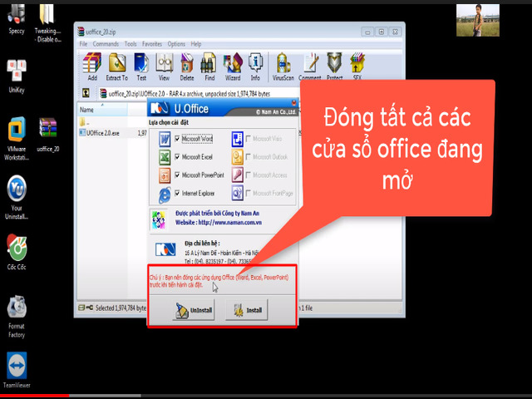Click the SFX toolbar icon
Viewport: 532px width, 399px height.
pos(357,66)
